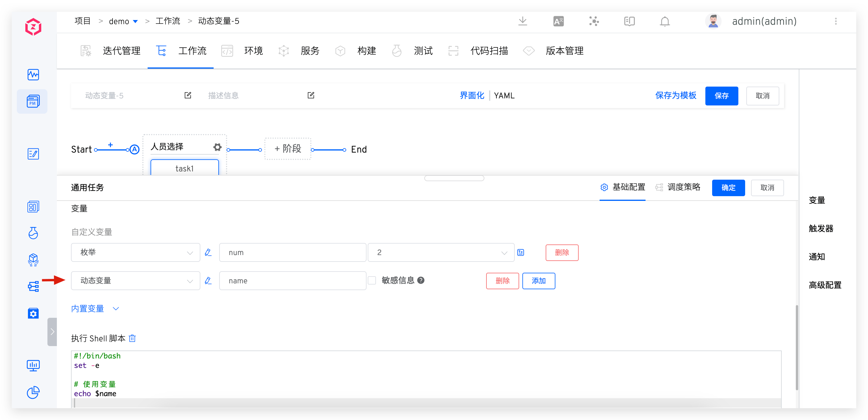Click the blue 确定 button
868x420 pixels.
pyautogui.click(x=728, y=188)
